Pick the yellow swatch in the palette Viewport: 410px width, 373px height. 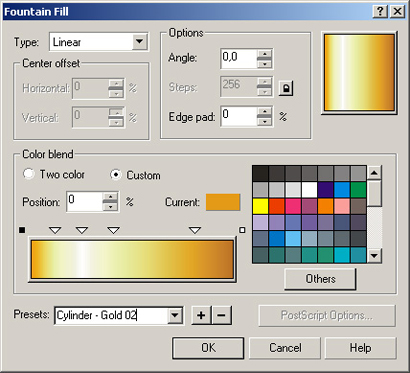[260, 206]
